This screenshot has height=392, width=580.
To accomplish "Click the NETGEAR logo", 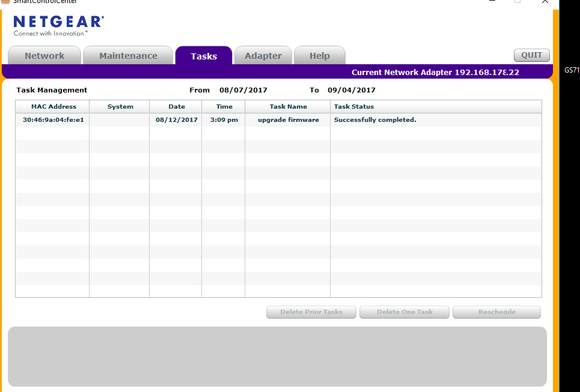I will point(59,25).
